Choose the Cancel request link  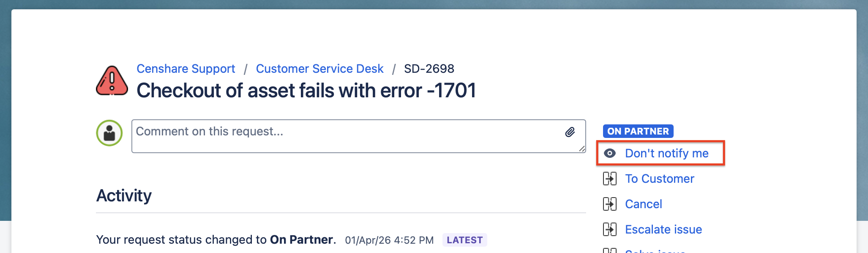tap(643, 204)
